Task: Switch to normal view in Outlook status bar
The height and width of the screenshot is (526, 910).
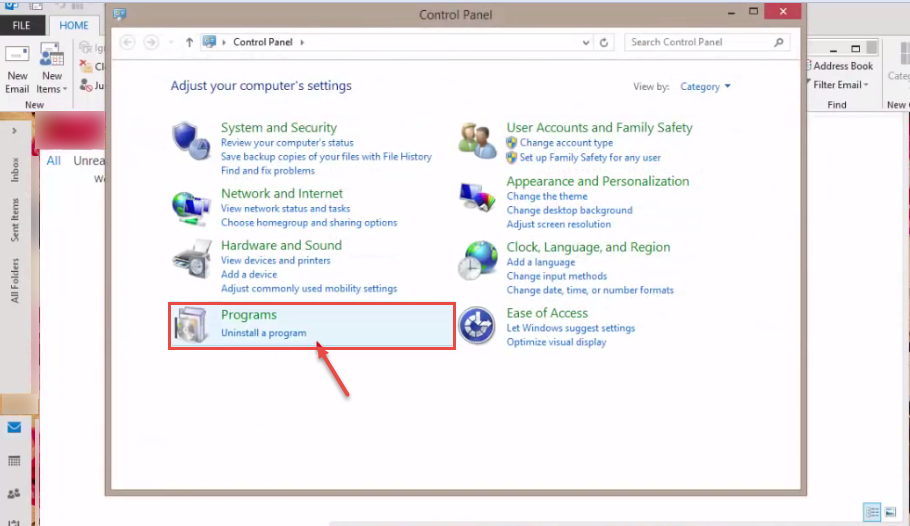Action: 872,511
